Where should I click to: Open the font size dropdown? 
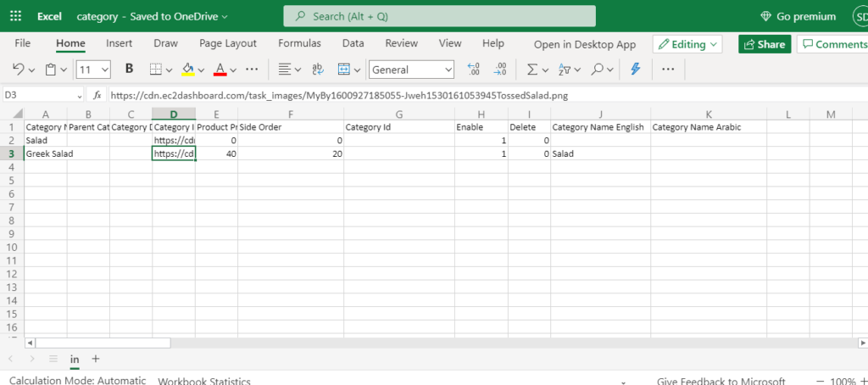pyautogui.click(x=104, y=70)
